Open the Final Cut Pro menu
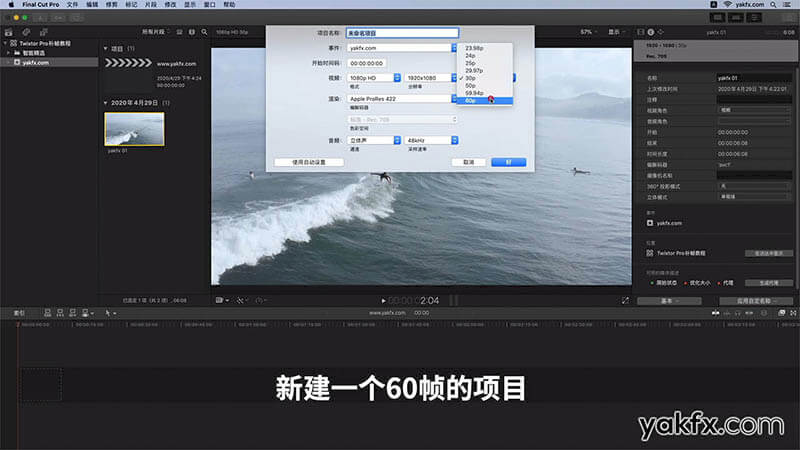The width and height of the screenshot is (800, 450). tap(40, 4)
